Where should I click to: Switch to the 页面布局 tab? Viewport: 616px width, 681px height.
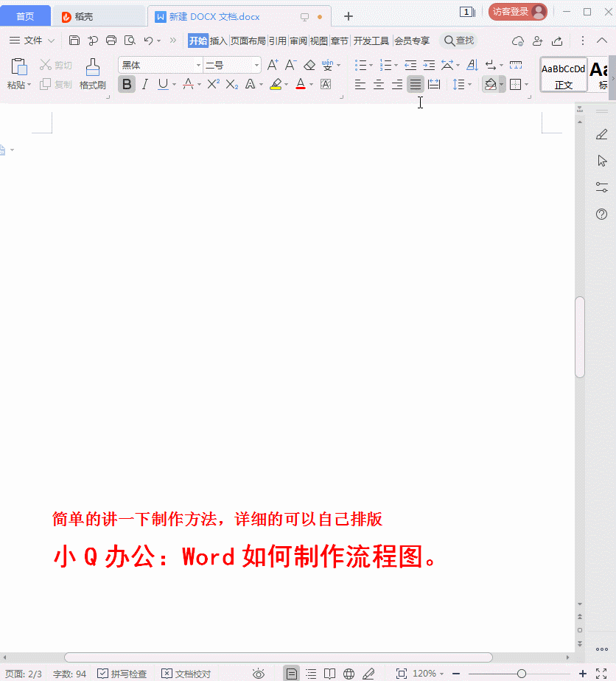[x=248, y=41]
